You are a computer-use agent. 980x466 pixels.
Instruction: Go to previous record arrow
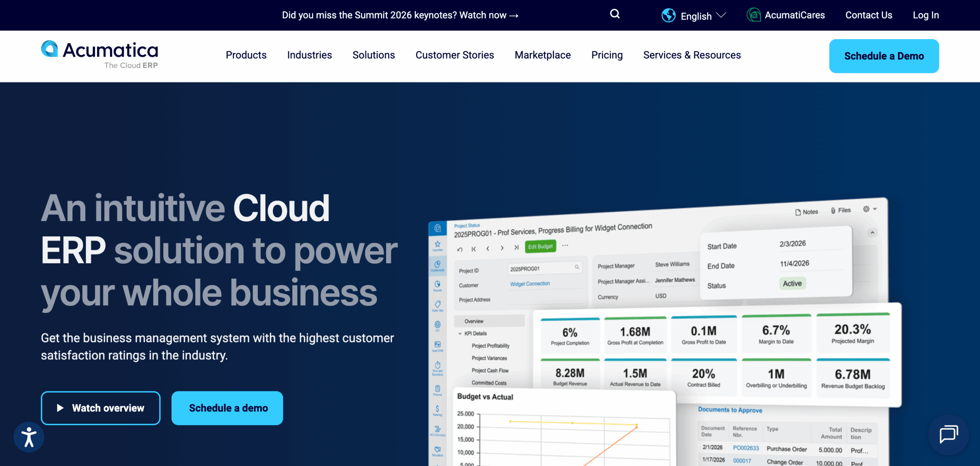(488, 249)
